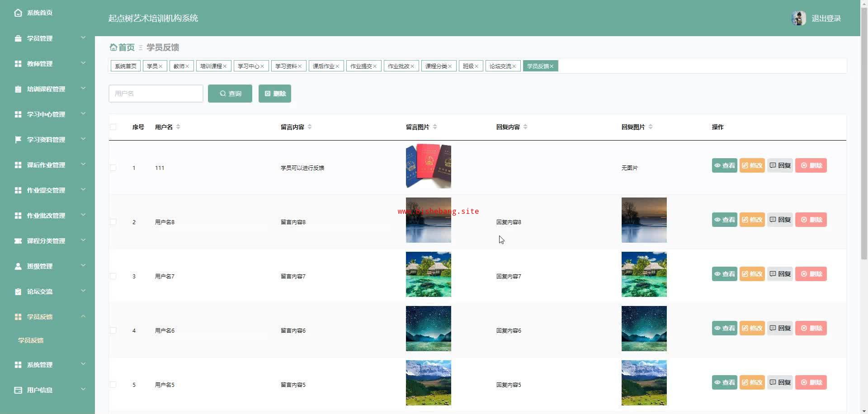Click sort arrows on 回复图片 column

click(651, 127)
